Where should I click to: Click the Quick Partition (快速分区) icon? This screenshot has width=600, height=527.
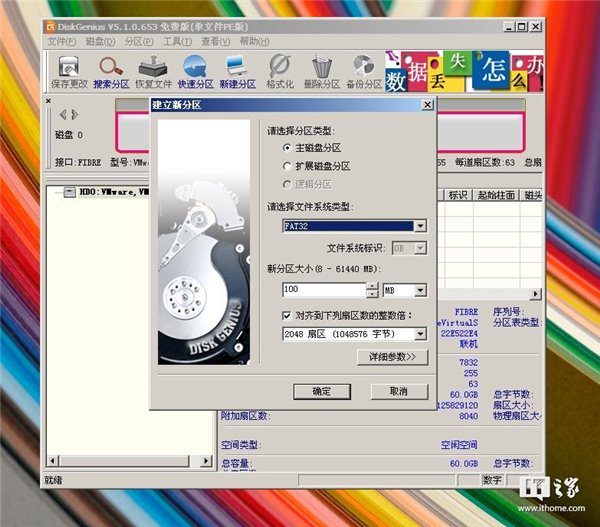pos(196,73)
